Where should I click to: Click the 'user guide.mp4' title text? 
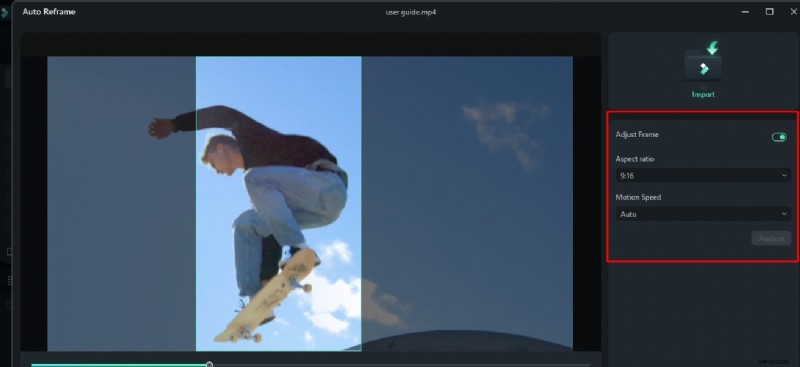click(411, 12)
